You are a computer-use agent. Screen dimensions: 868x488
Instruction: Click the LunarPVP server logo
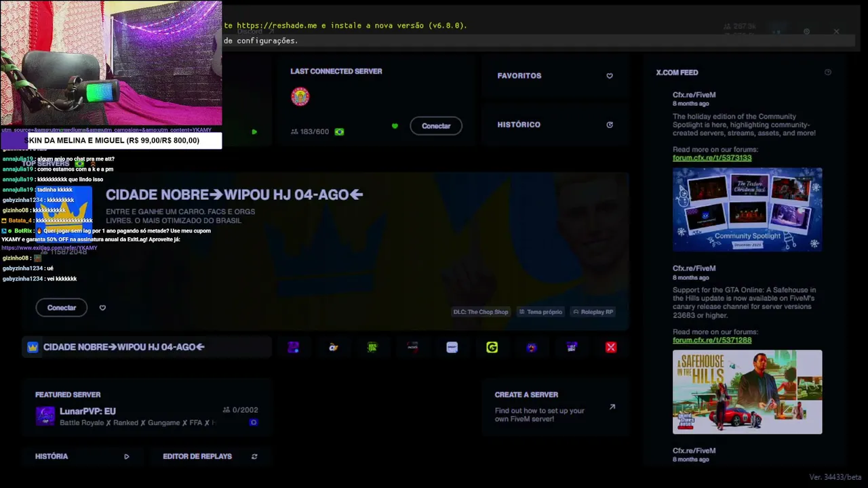45,415
